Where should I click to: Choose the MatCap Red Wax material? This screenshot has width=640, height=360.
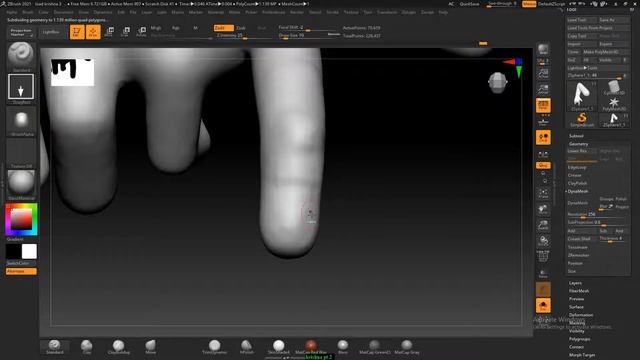(x=311, y=347)
